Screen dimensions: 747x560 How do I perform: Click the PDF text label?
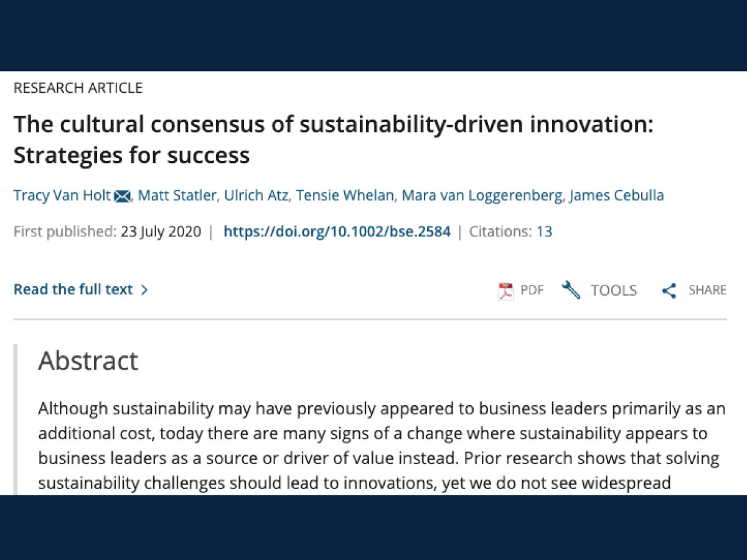click(532, 291)
